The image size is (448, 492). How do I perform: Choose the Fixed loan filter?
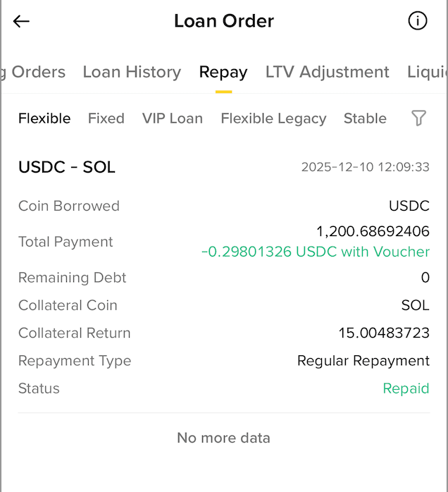(x=106, y=118)
